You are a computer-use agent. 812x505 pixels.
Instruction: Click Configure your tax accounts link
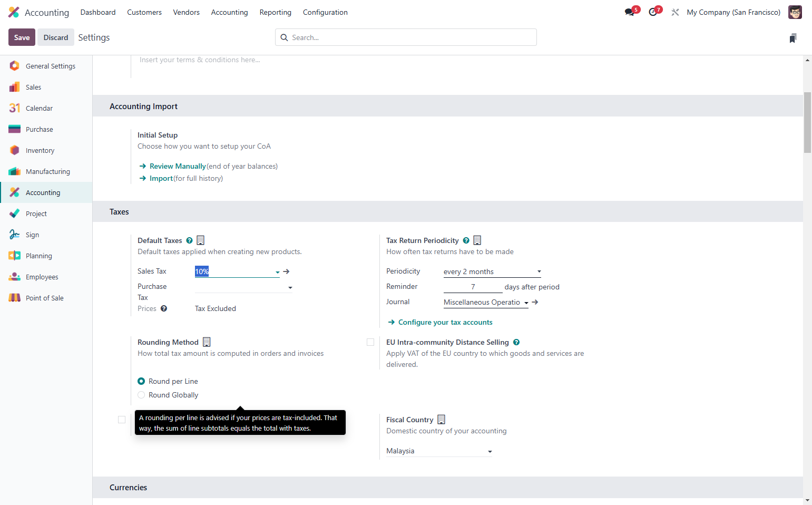(x=445, y=322)
